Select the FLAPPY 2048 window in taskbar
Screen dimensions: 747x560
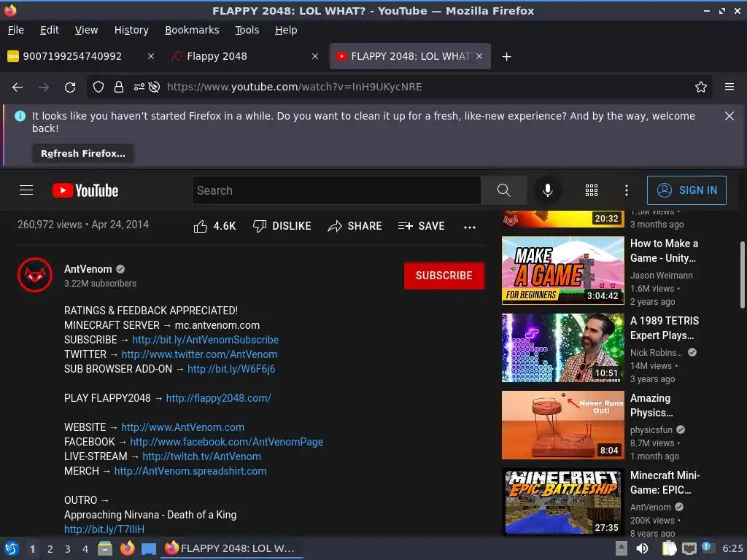(x=231, y=548)
